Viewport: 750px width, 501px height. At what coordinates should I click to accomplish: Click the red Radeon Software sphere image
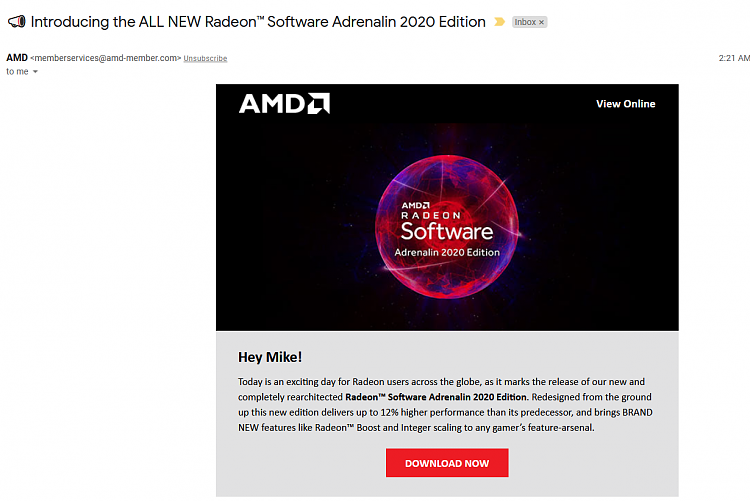(x=447, y=227)
